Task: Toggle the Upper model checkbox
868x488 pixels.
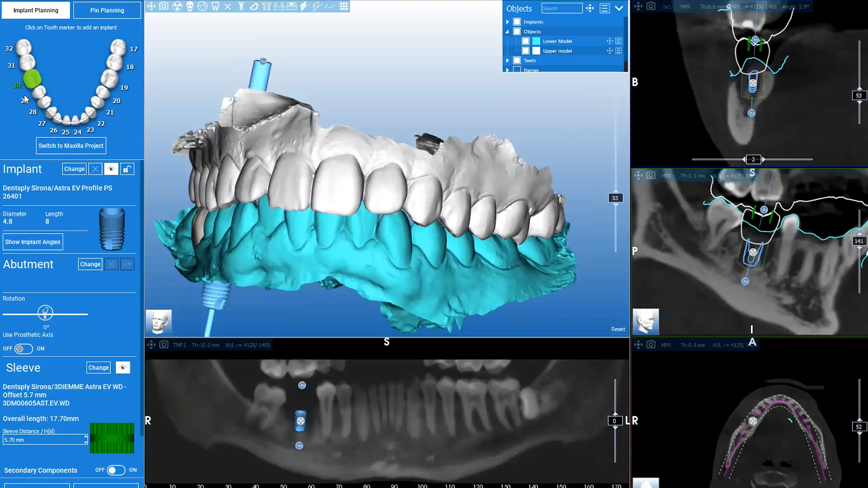Action: (x=526, y=51)
